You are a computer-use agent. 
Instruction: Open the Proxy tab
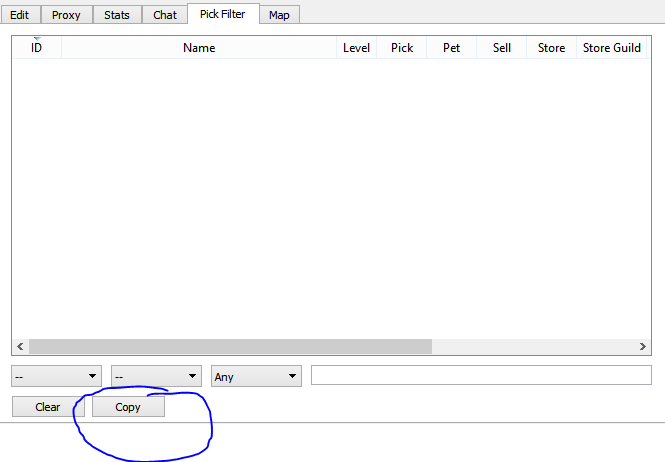pos(66,15)
